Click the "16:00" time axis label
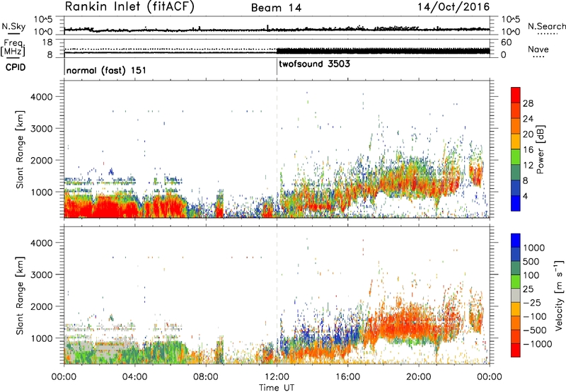Viewport: 566px width, 392px height. click(x=347, y=377)
